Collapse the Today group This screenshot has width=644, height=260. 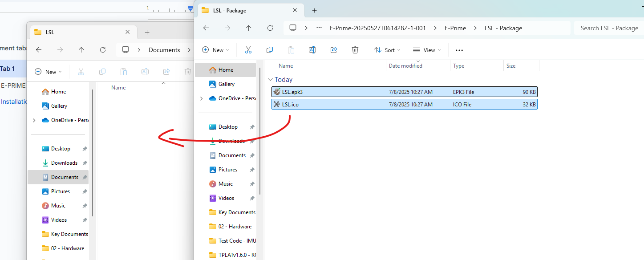pyautogui.click(x=270, y=80)
